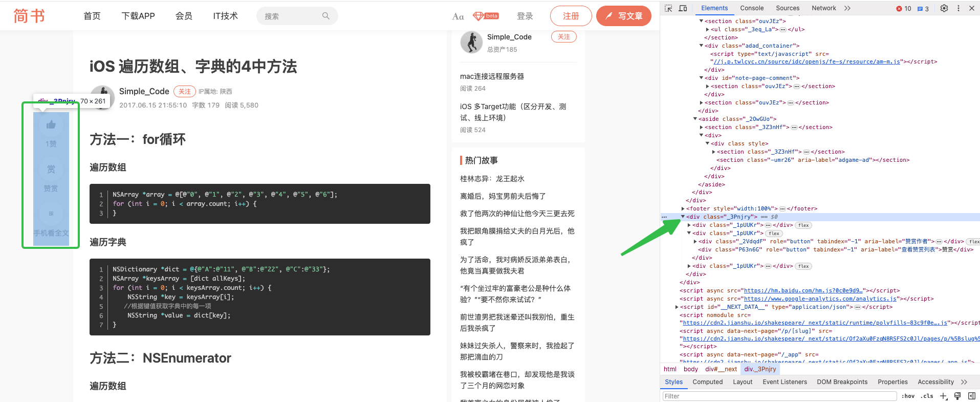Expand the _2VdqdF button div node
Image resolution: width=980 pixels, height=402 pixels.
pyautogui.click(x=695, y=241)
